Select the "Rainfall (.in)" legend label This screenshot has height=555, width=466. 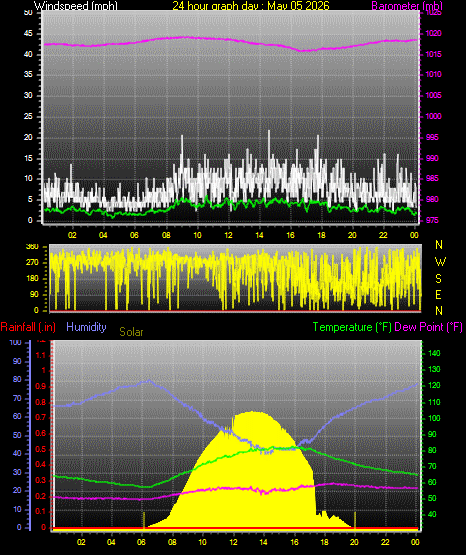(28, 327)
